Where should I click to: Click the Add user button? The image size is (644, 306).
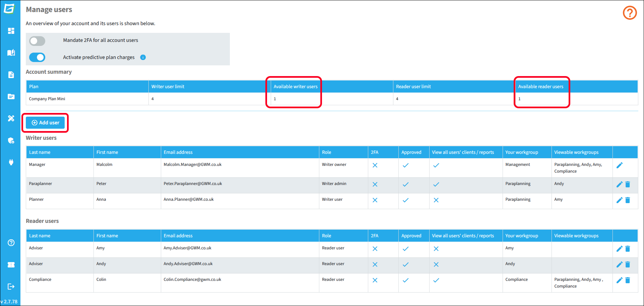[x=45, y=123]
